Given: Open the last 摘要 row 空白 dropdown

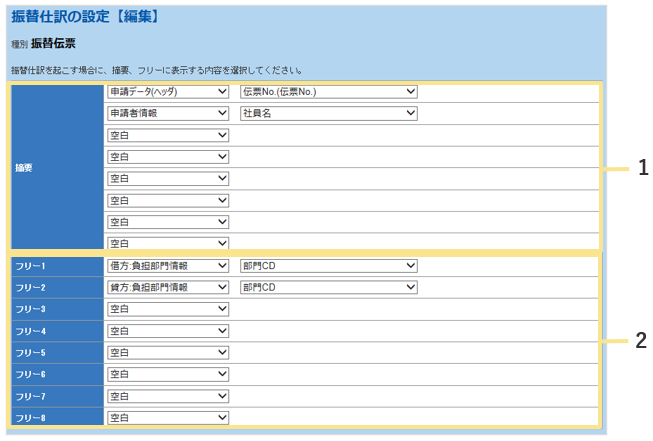Looking at the screenshot, I should coord(168,243).
